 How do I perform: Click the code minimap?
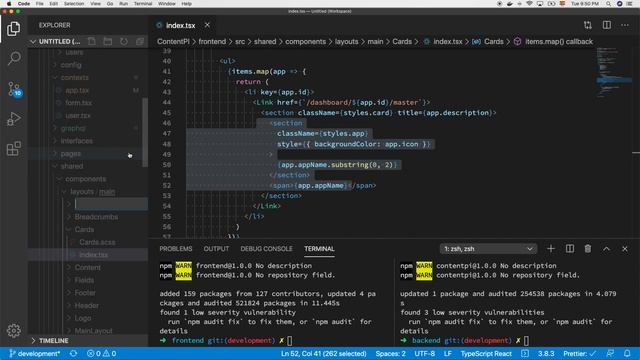(x=614, y=73)
